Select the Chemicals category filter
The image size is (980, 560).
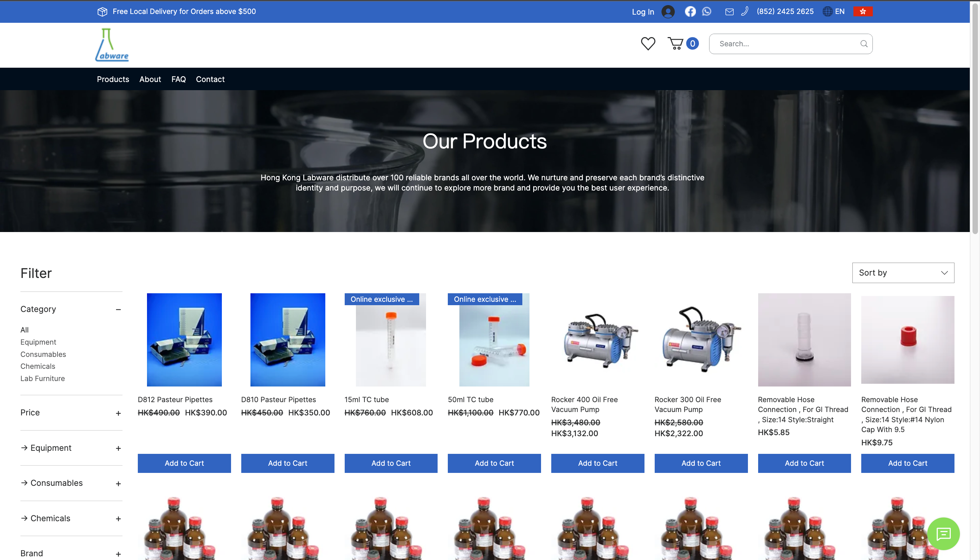point(38,366)
